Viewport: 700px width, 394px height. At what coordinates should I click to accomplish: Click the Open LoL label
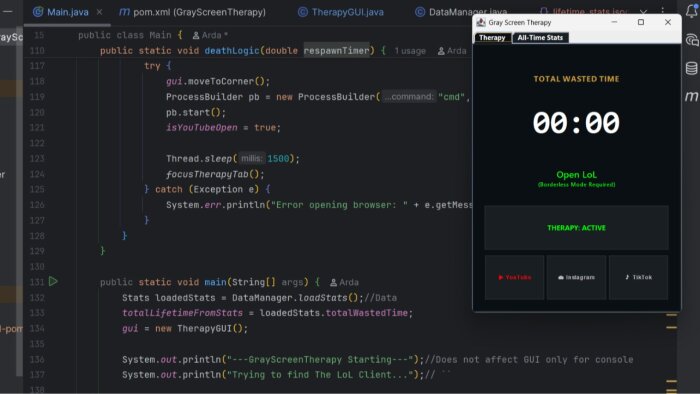point(576,174)
